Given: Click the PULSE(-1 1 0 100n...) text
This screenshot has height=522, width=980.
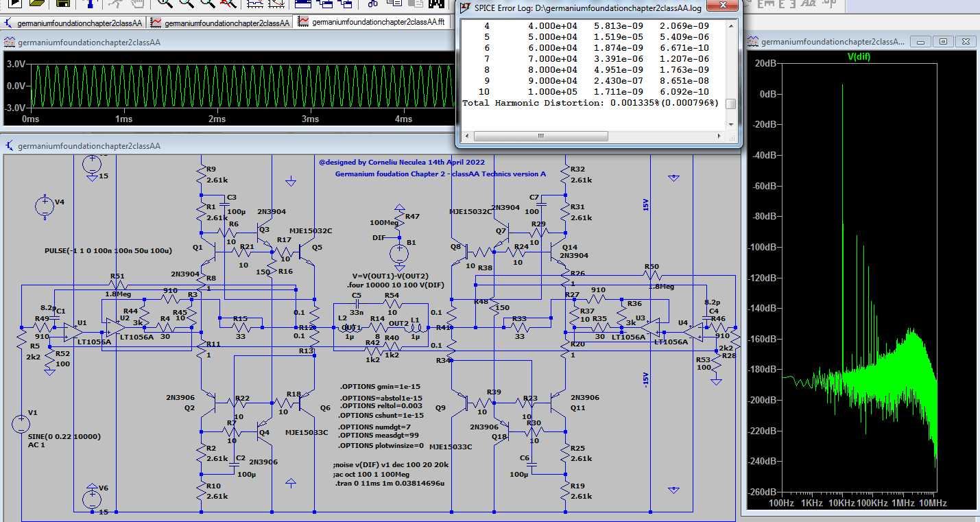Looking at the screenshot, I should pos(108,251).
